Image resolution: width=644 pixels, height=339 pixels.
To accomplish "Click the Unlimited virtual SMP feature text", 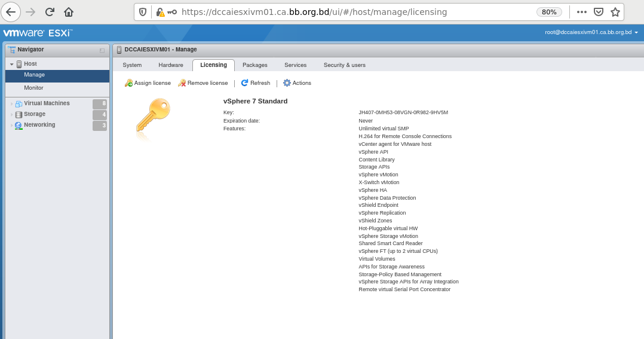I will coord(384,129).
